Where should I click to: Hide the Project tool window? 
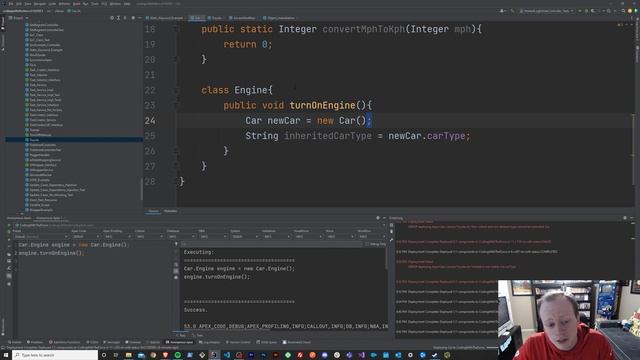tap(140, 18)
